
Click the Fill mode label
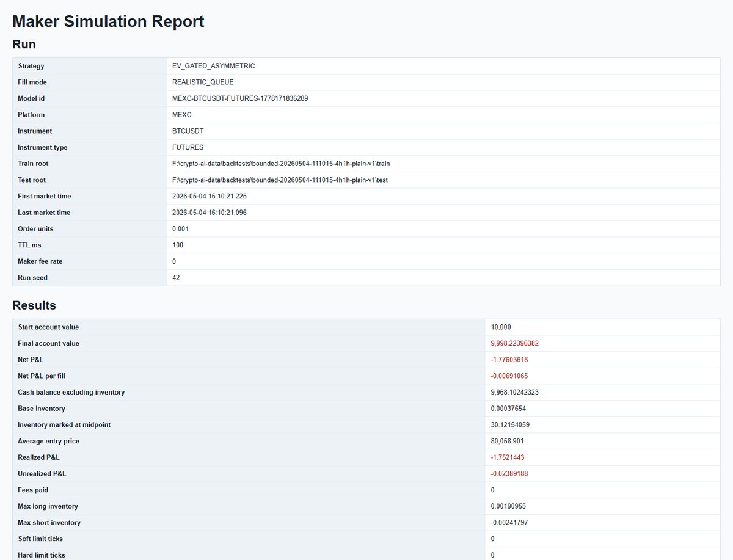click(32, 82)
